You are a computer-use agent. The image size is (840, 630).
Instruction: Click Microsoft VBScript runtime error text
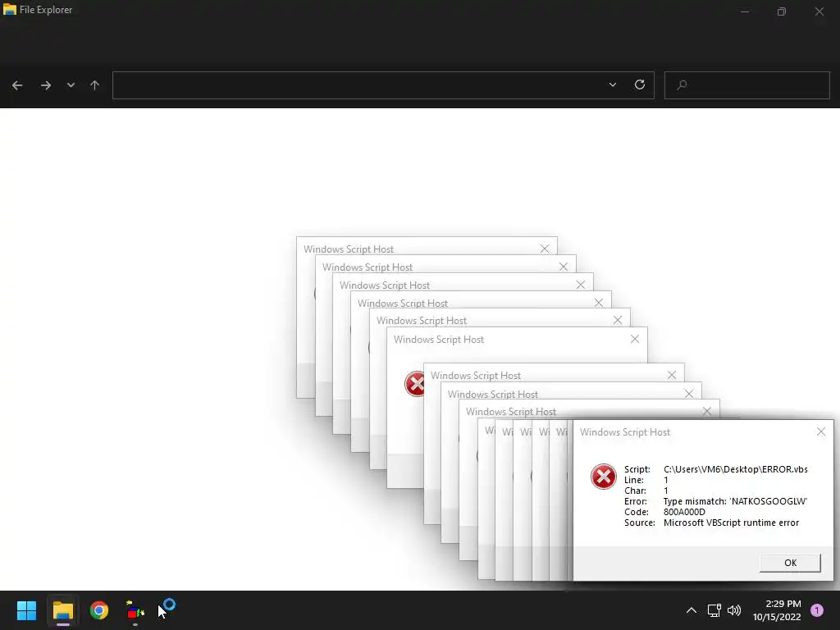[731, 523]
